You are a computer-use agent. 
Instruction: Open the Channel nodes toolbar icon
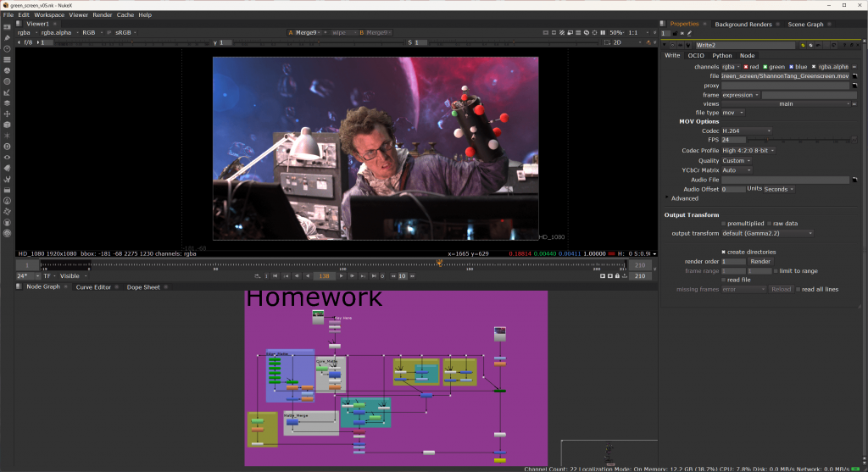(7, 60)
